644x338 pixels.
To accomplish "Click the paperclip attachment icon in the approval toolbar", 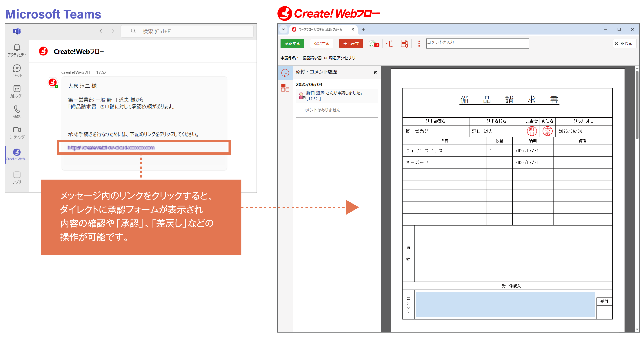I will click(373, 44).
